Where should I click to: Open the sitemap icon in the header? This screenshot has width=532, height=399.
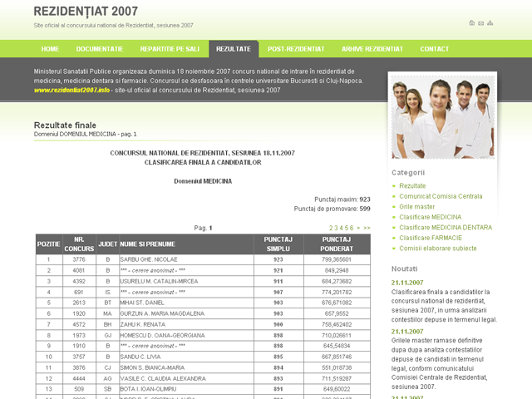point(491,22)
